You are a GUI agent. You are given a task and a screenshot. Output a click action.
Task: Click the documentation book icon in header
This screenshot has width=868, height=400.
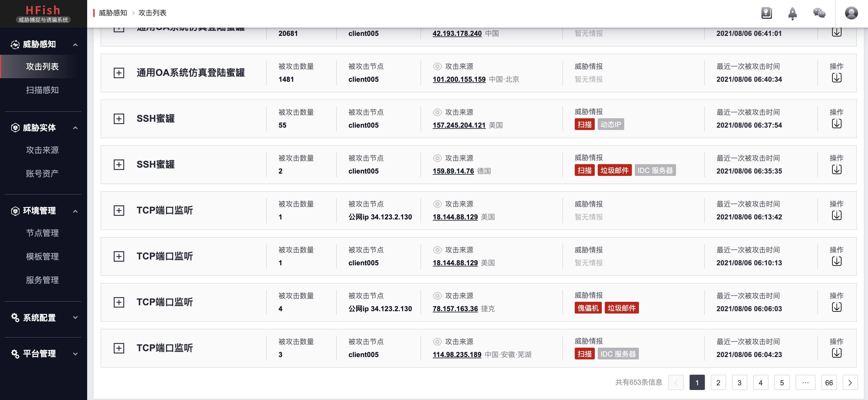coord(766,13)
